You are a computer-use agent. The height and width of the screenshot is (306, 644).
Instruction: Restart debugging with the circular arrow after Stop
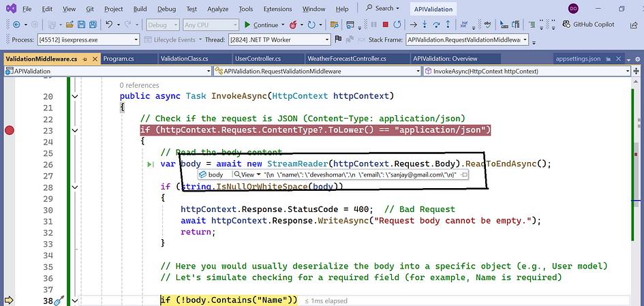[x=397, y=25]
